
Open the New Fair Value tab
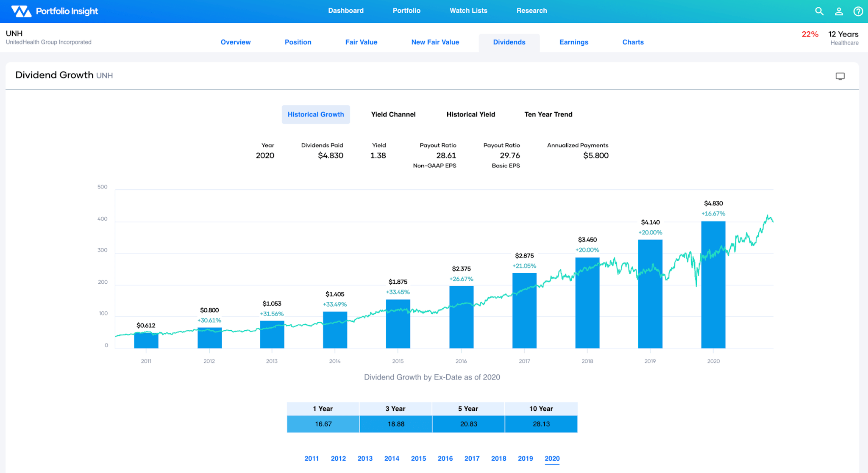coord(435,42)
